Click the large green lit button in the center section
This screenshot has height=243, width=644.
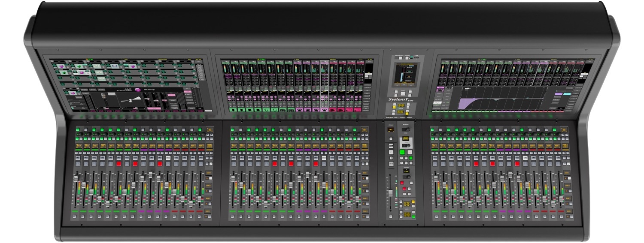click(402, 152)
